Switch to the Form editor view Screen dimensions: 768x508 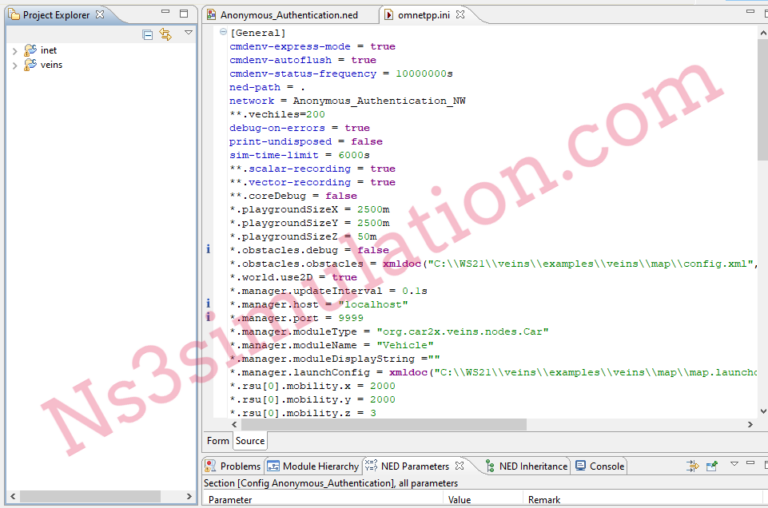(x=217, y=441)
